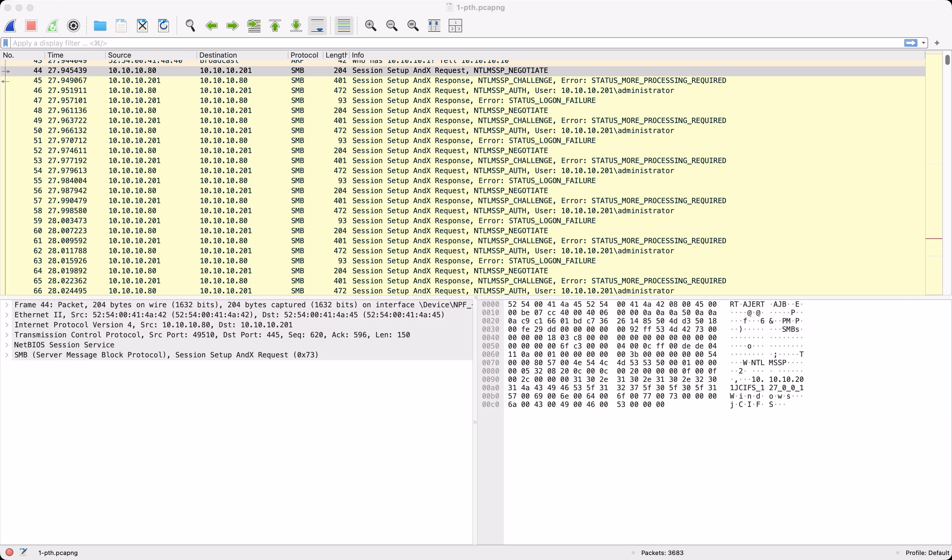
Task: Select packet 63 at time 28.015926
Action: tap(463, 261)
